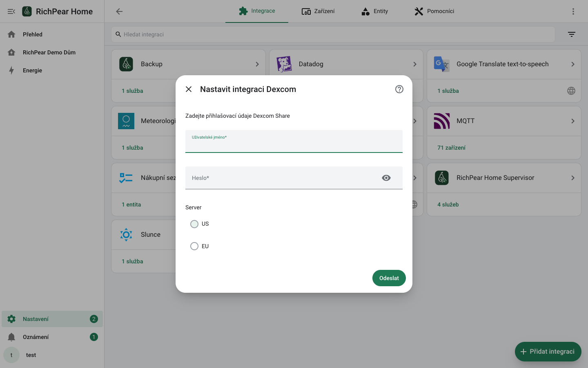This screenshot has height=368, width=588.
Task: Show password with the eye icon
Action: (x=386, y=178)
